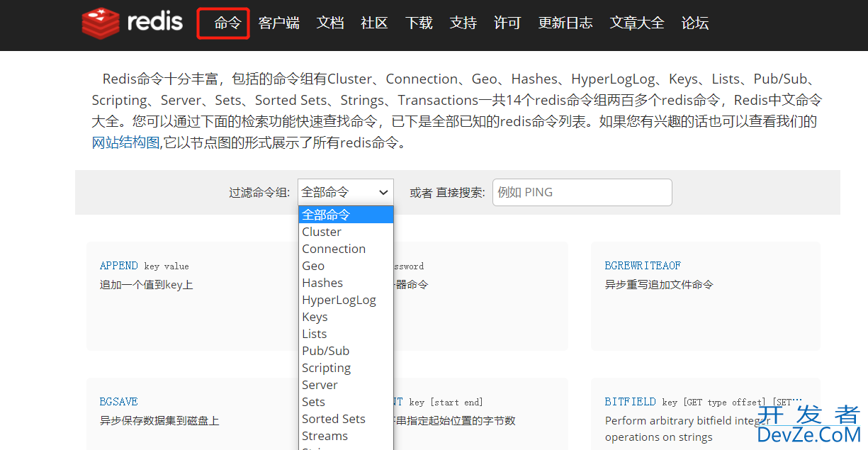This screenshot has height=450, width=868.
Task: Click the Redis logo
Action: 133,23
